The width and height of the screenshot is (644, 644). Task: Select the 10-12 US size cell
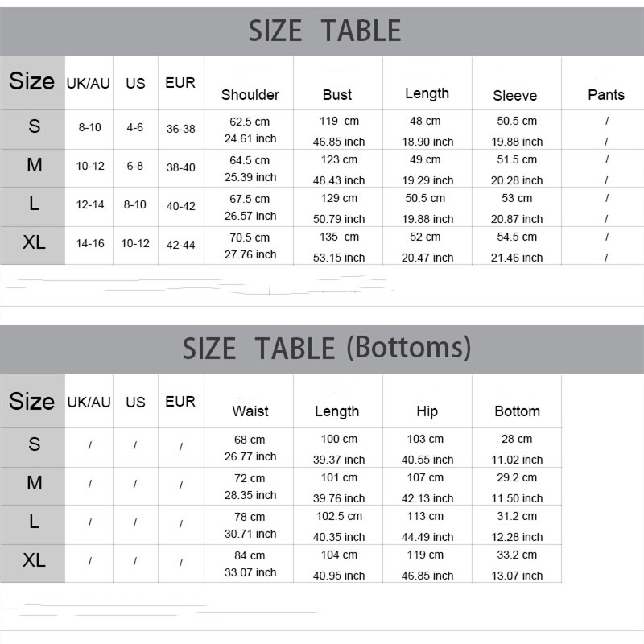(x=135, y=243)
